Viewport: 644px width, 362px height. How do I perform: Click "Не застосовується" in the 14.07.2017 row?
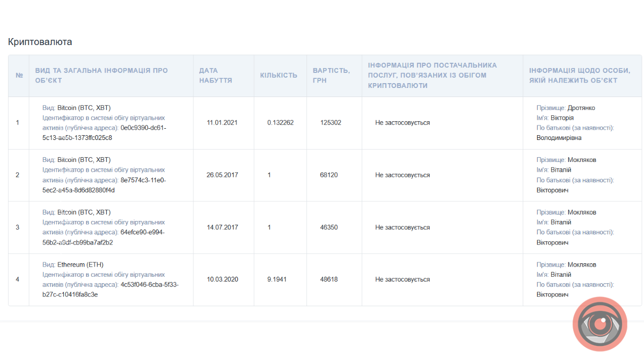pos(402,227)
